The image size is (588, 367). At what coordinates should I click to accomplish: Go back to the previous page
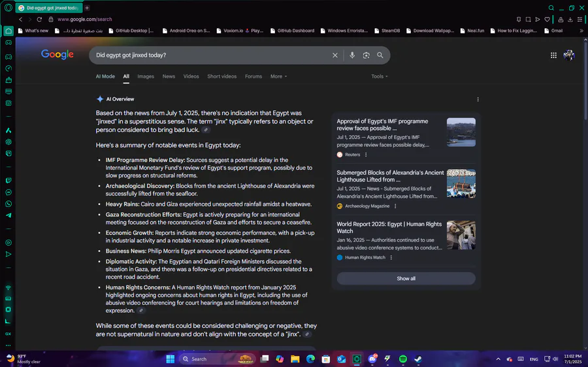(x=21, y=19)
